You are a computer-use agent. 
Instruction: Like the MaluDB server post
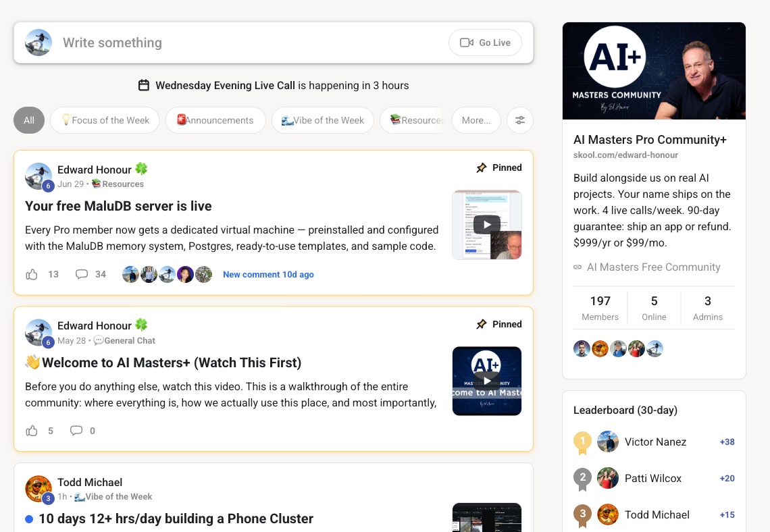pyautogui.click(x=32, y=274)
